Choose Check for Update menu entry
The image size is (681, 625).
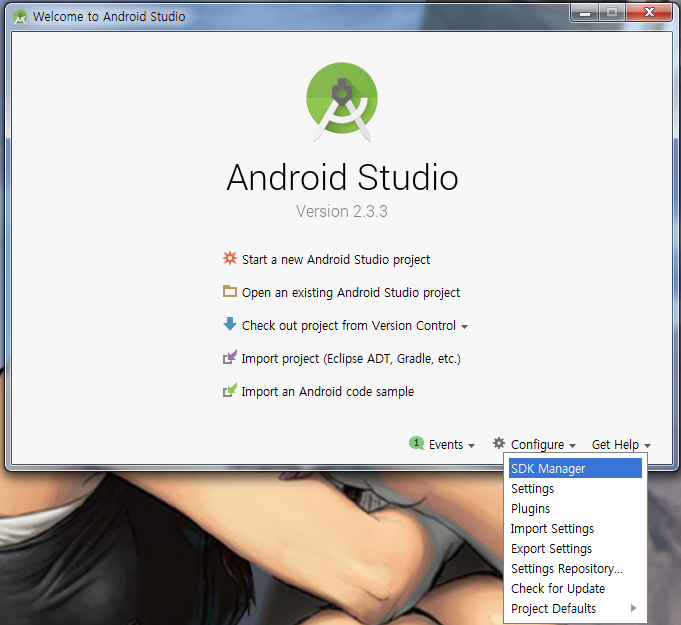(575, 588)
